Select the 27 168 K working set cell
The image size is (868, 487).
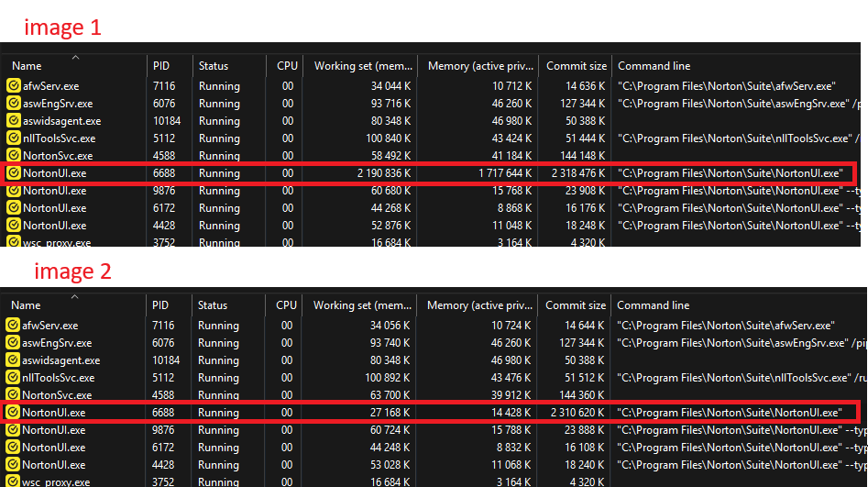384,413
